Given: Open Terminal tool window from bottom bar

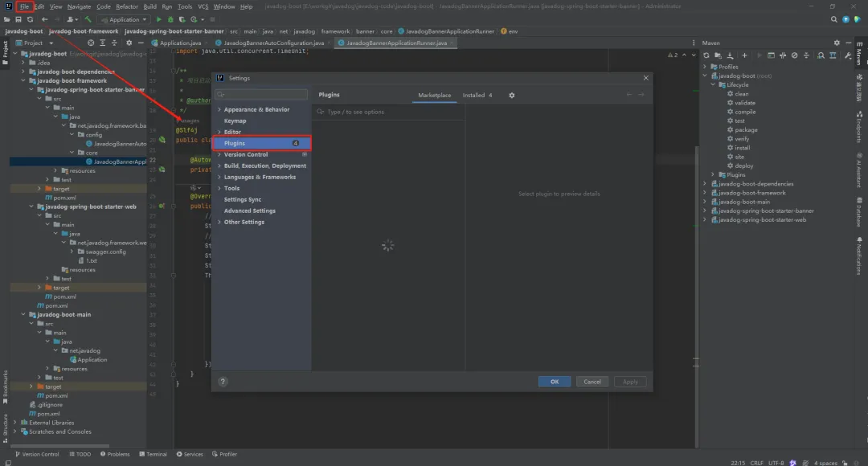Looking at the screenshot, I should click(x=153, y=454).
